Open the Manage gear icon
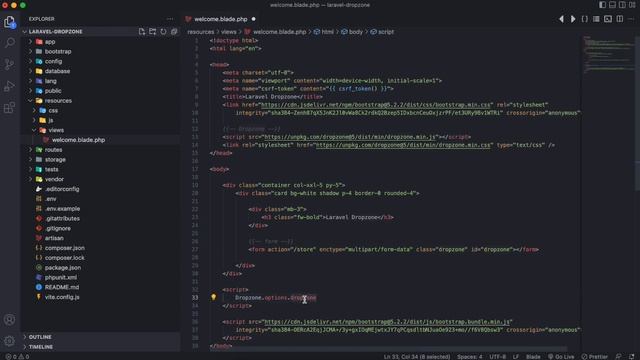The height and width of the screenshot is (360, 640). [9, 341]
